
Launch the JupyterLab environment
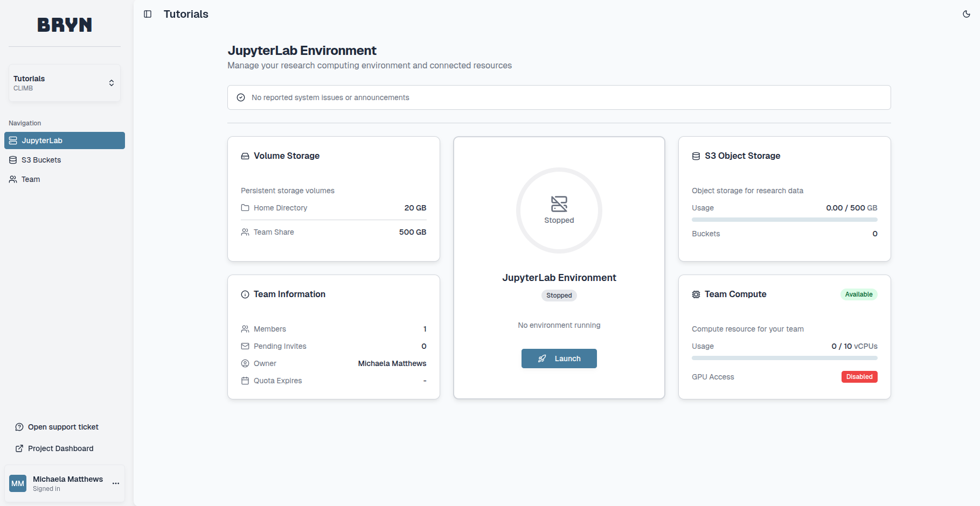559,359
